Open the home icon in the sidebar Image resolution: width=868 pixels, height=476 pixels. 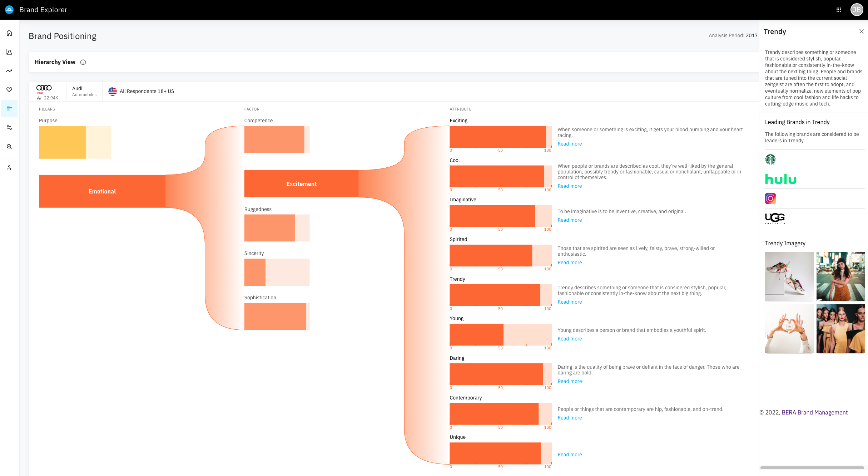9,33
